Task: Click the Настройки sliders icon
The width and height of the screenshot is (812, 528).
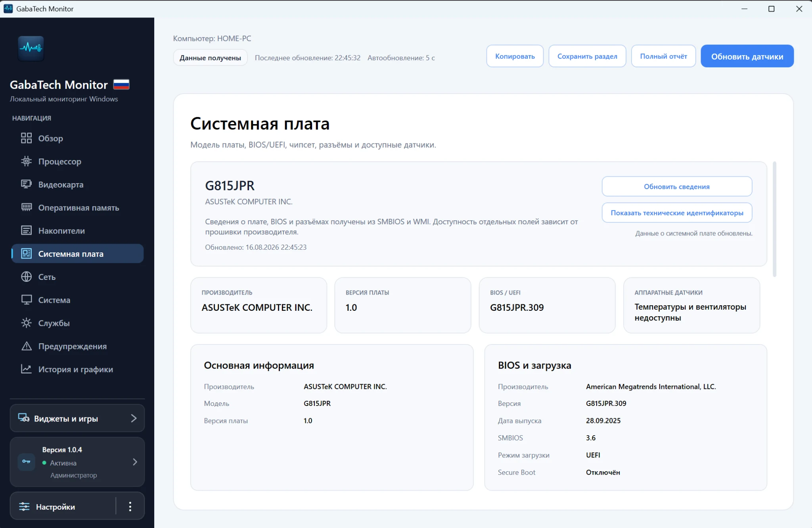Action: pyautogui.click(x=24, y=507)
